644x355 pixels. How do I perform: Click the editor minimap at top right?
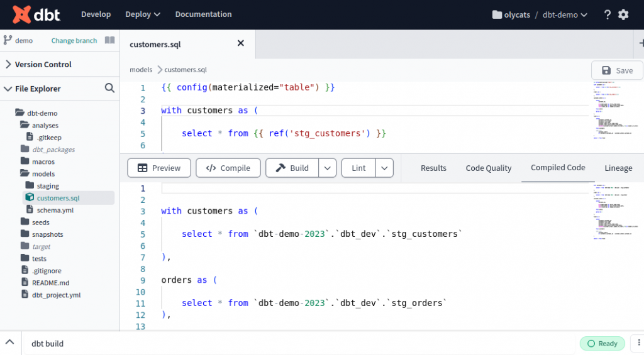pyautogui.click(x=616, y=110)
